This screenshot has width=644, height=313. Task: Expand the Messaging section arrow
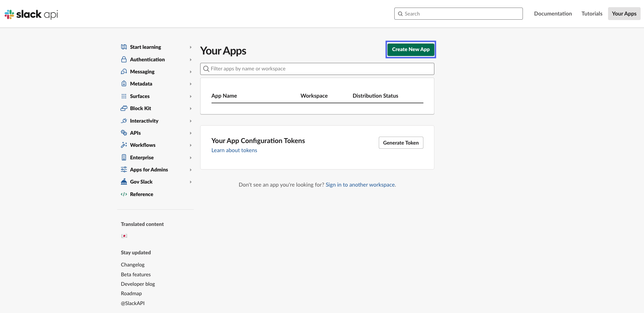[191, 72]
